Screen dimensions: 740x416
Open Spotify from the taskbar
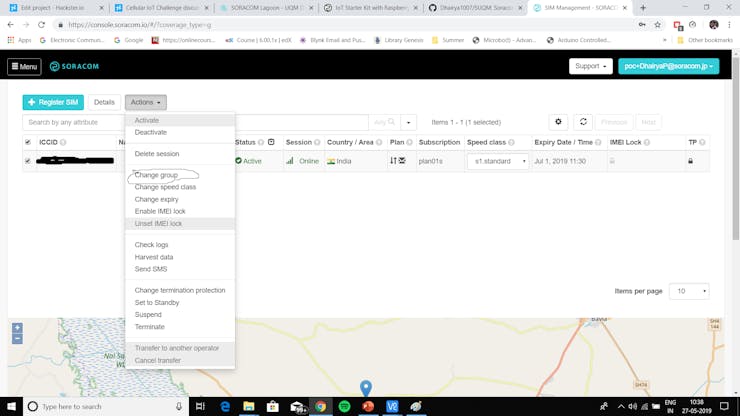[345, 407]
